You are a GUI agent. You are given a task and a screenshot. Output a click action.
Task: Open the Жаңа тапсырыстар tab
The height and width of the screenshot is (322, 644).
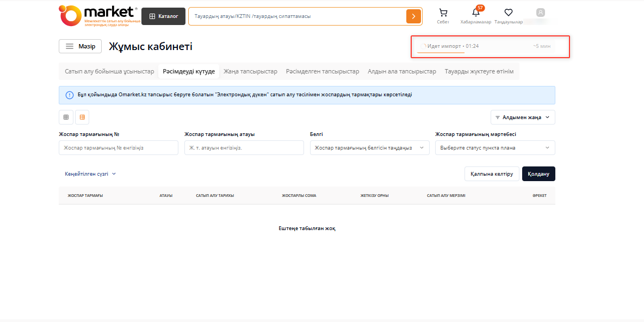tap(251, 71)
